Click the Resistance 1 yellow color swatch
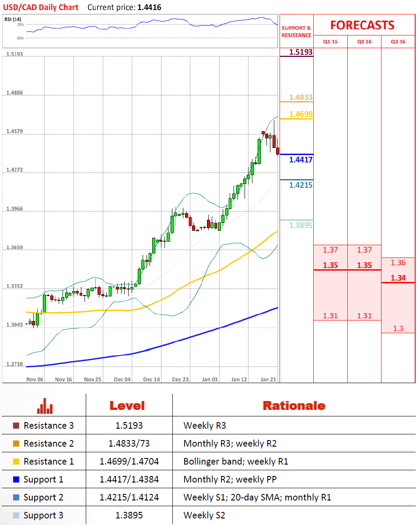 (x=16, y=462)
